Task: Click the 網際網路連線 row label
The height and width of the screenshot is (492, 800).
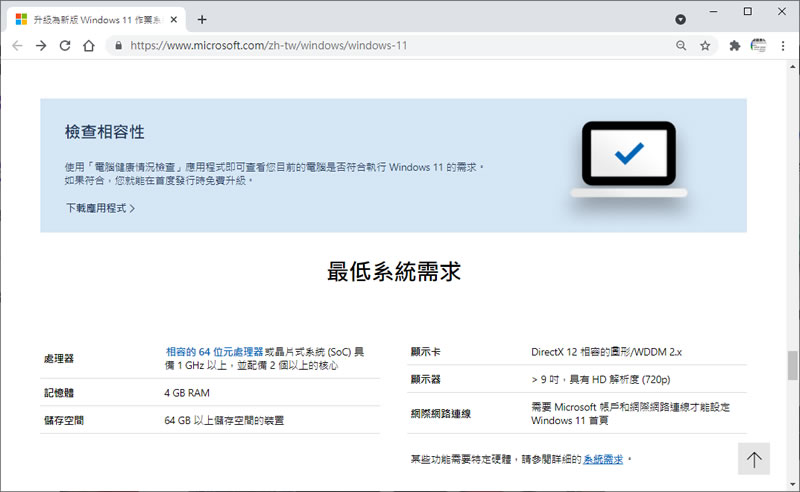Action: click(x=441, y=413)
